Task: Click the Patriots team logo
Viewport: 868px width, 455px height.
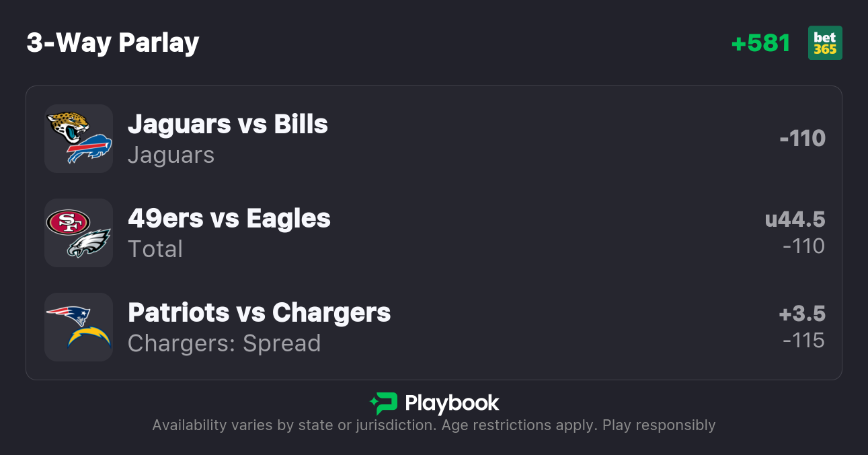Action: click(x=68, y=315)
